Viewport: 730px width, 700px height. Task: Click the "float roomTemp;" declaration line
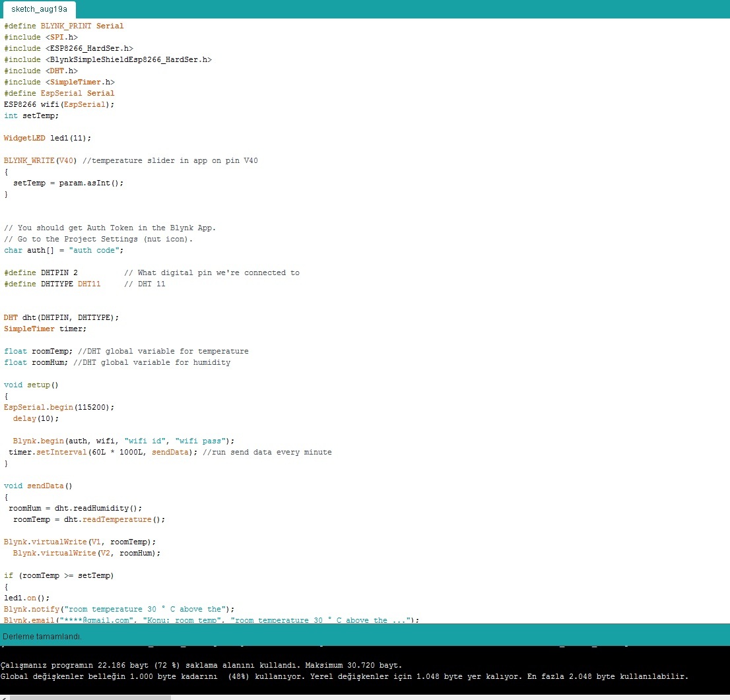pyautogui.click(x=126, y=351)
